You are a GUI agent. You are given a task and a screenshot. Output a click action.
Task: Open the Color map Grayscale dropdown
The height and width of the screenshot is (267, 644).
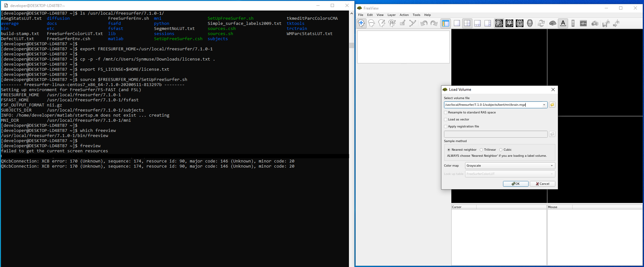tap(510, 166)
